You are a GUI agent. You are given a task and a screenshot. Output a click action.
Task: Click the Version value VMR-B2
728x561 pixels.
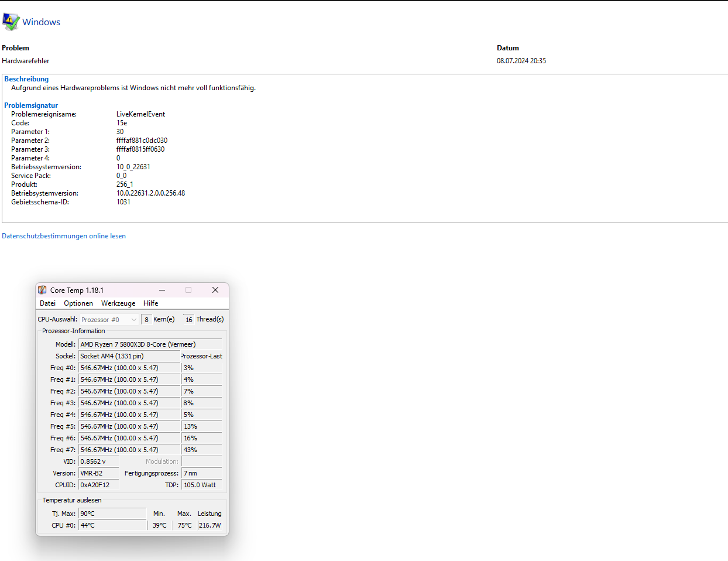pos(99,473)
